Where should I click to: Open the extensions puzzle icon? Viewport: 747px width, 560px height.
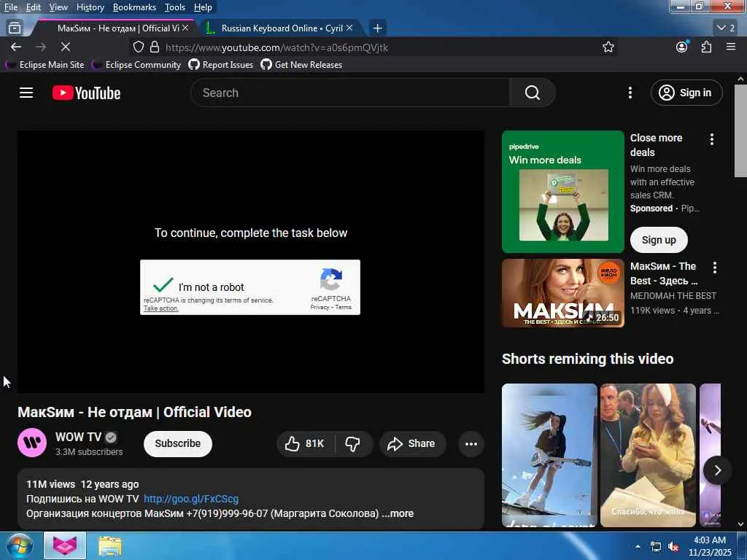pos(706,47)
